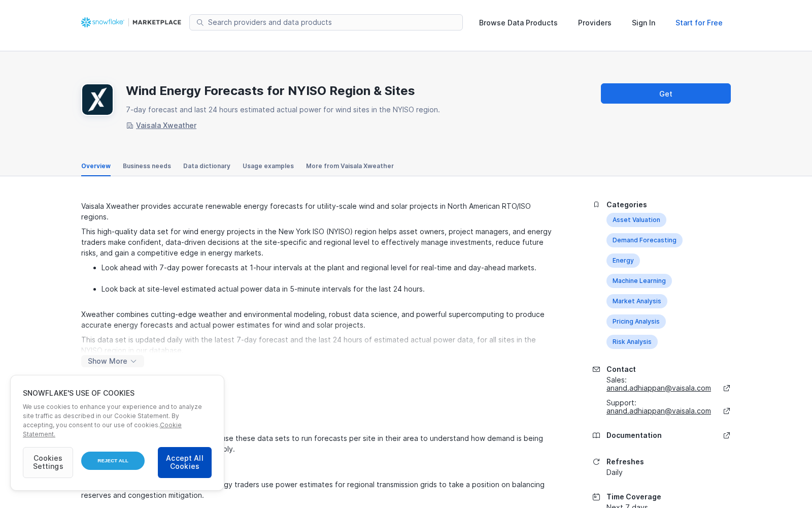The height and width of the screenshot is (508, 812).
Task: Select the Demand Forecasting category tag
Action: pos(644,240)
